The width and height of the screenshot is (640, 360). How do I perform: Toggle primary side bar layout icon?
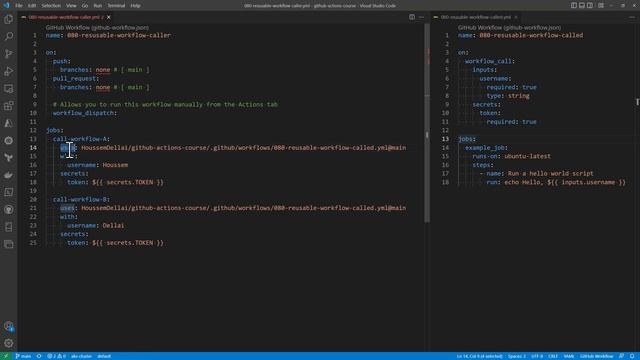tap(574, 5)
